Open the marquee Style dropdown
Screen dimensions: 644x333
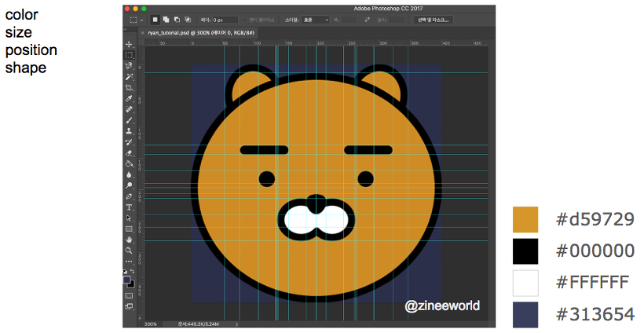[x=317, y=19]
